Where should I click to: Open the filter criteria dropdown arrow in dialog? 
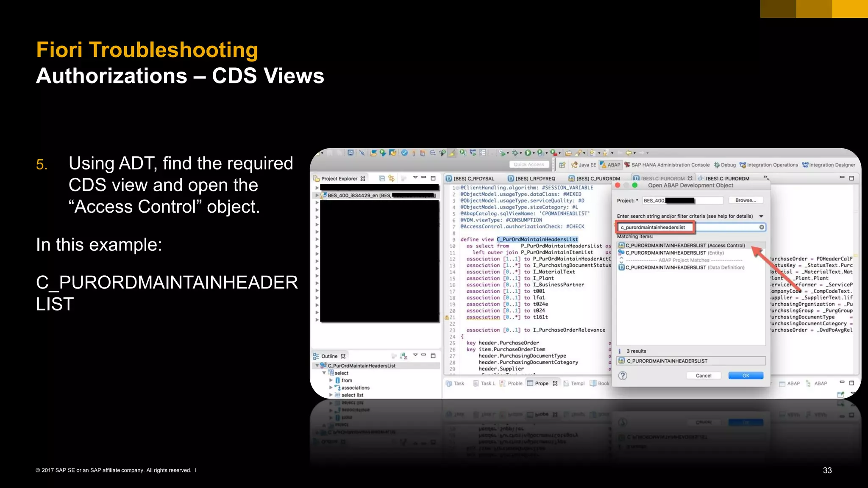click(761, 216)
